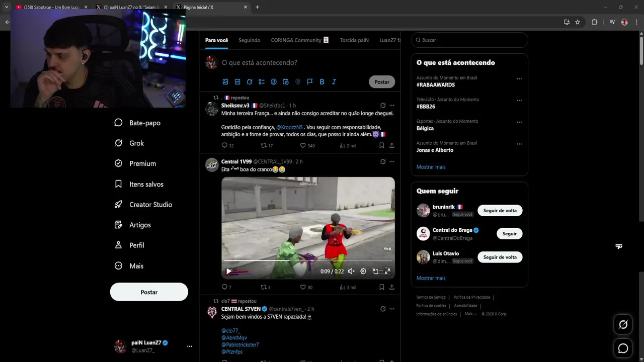
Task: Open Grok explain on Central 1V99's post
Action: tap(383, 162)
